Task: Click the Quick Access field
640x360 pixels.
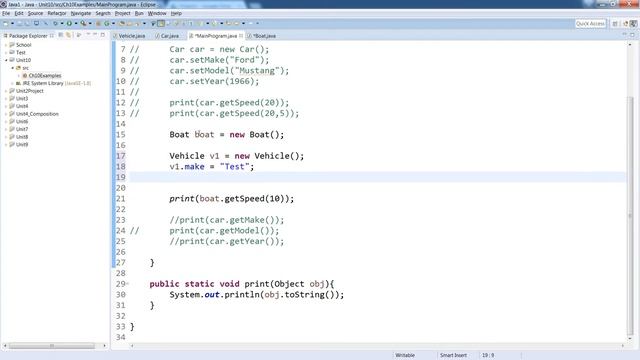Action: click(590, 24)
